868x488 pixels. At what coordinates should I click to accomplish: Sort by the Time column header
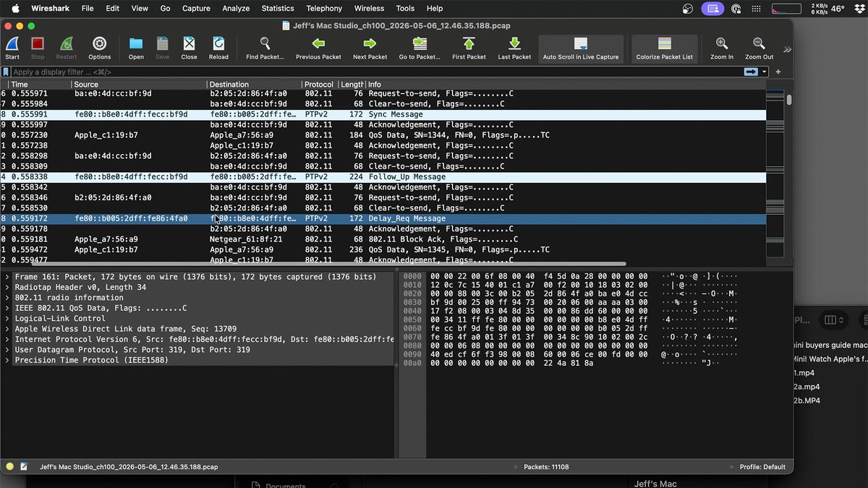38,85
